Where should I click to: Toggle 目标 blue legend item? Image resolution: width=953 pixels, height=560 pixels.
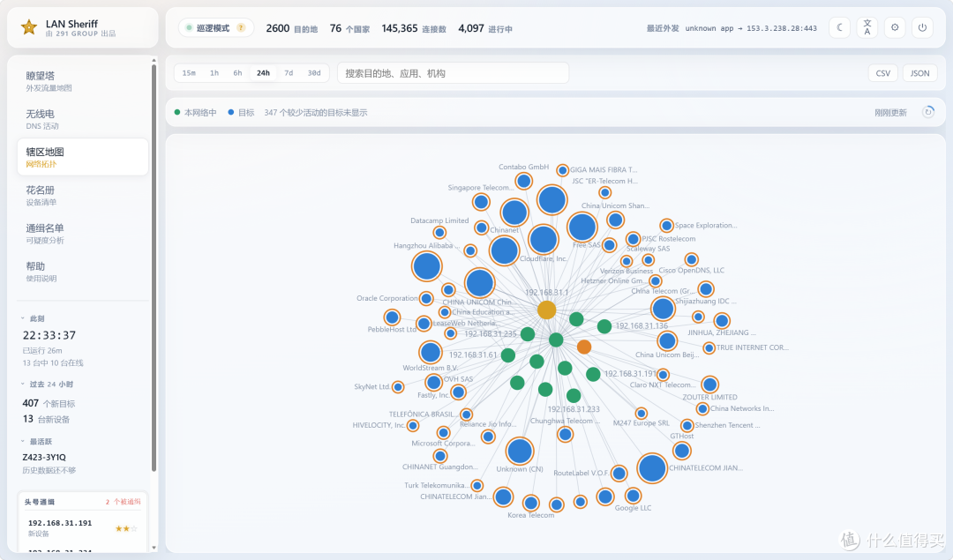pos(241,112)
